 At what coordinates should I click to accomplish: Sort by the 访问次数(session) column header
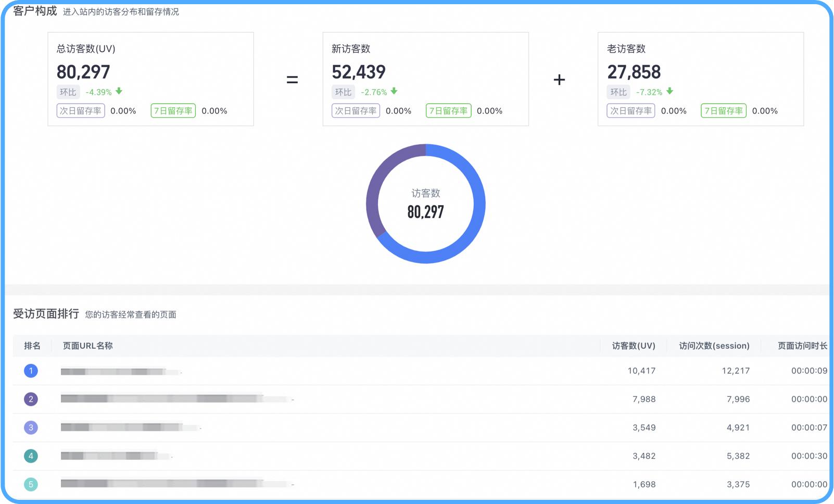713,345
